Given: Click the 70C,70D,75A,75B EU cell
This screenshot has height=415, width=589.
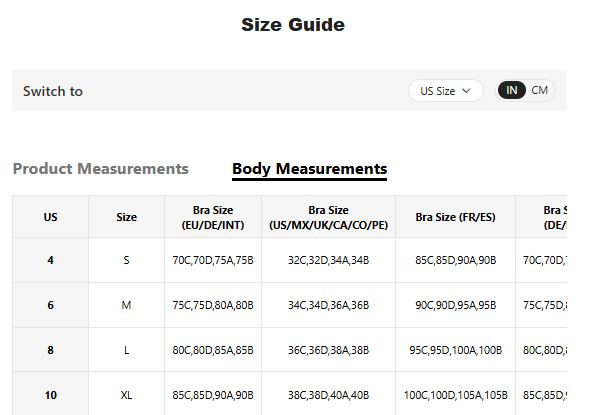Looking at the screenshot, I should tap(213, 260).
